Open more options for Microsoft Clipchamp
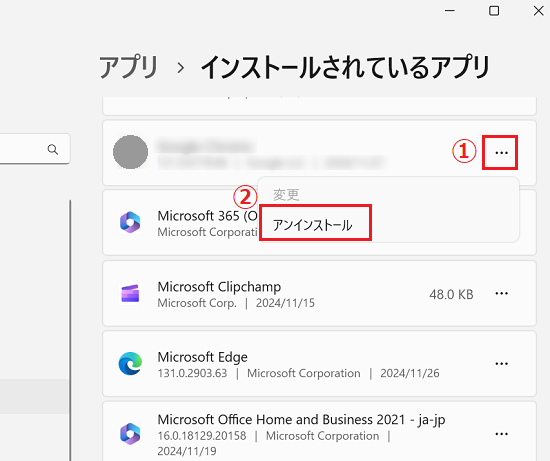 [x=501, y=293]
